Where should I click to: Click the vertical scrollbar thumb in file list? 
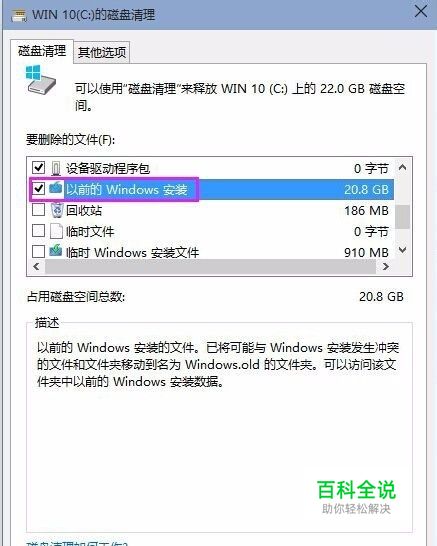click(x=403, y=217)
